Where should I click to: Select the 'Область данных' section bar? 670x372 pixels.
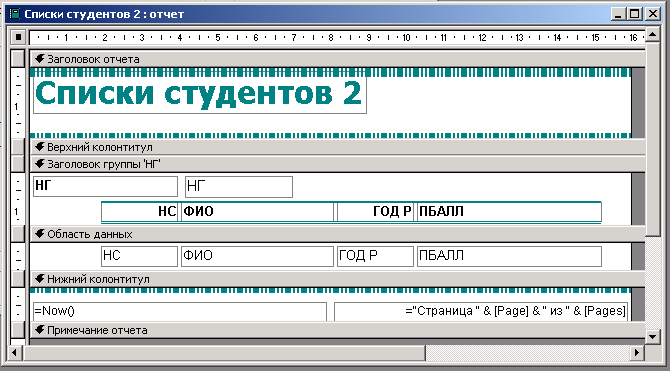(x=338, y=234)
